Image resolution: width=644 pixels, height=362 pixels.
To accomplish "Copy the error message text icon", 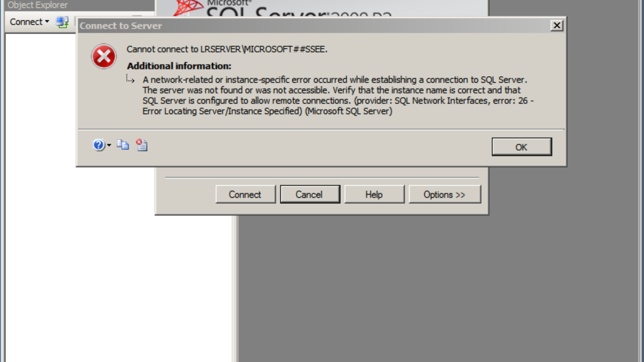I will pos(123,145).
